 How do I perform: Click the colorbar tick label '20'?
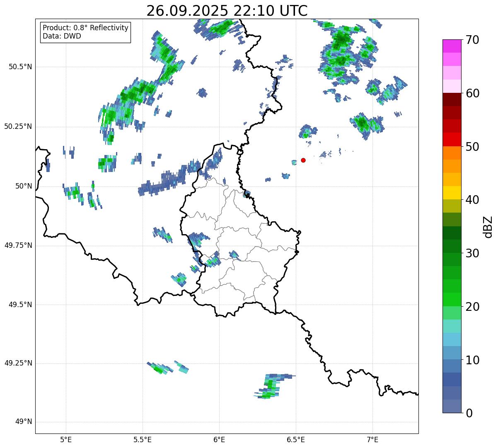coord(472,307)
